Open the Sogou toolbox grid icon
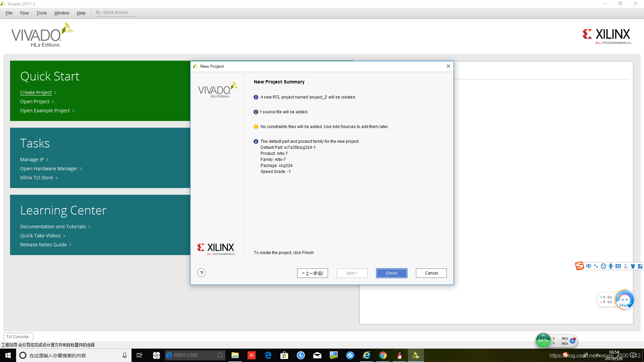The height and width of the screenshot is (362, 644). pos(640,266)
